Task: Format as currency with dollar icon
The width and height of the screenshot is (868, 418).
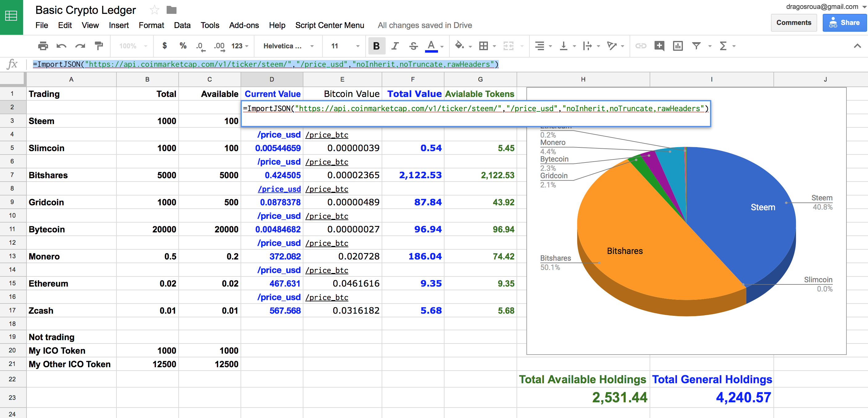Action: pos(164,46)
